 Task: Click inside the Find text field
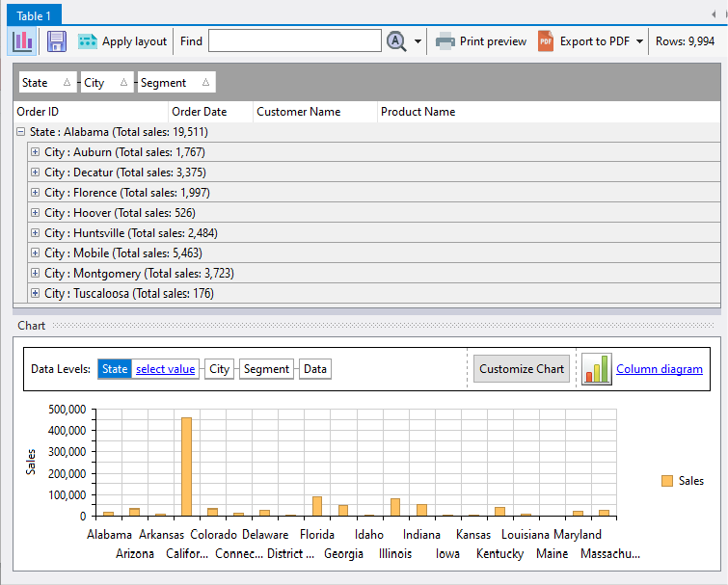[x=294, y=40]
